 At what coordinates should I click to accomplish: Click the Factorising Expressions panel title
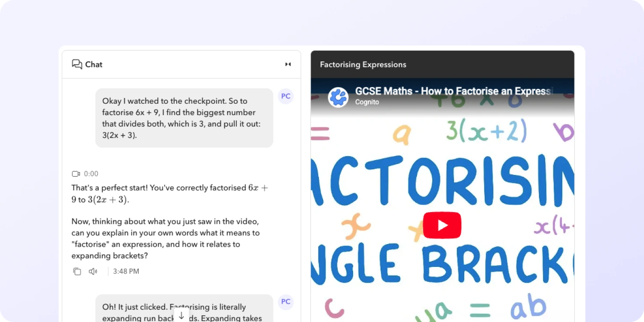click(x=363, y=64)
